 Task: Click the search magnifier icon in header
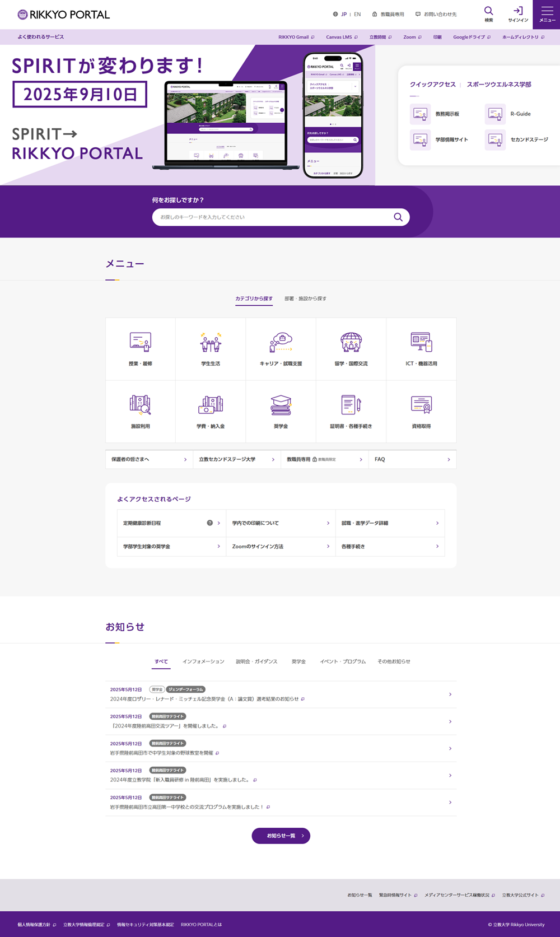click(x=489, y=11)
